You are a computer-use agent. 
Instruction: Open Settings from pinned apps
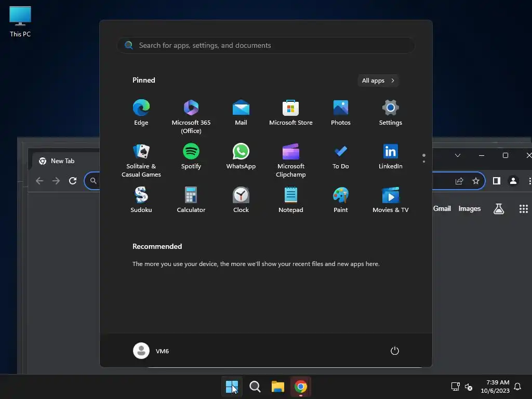(x=391, y=113)
